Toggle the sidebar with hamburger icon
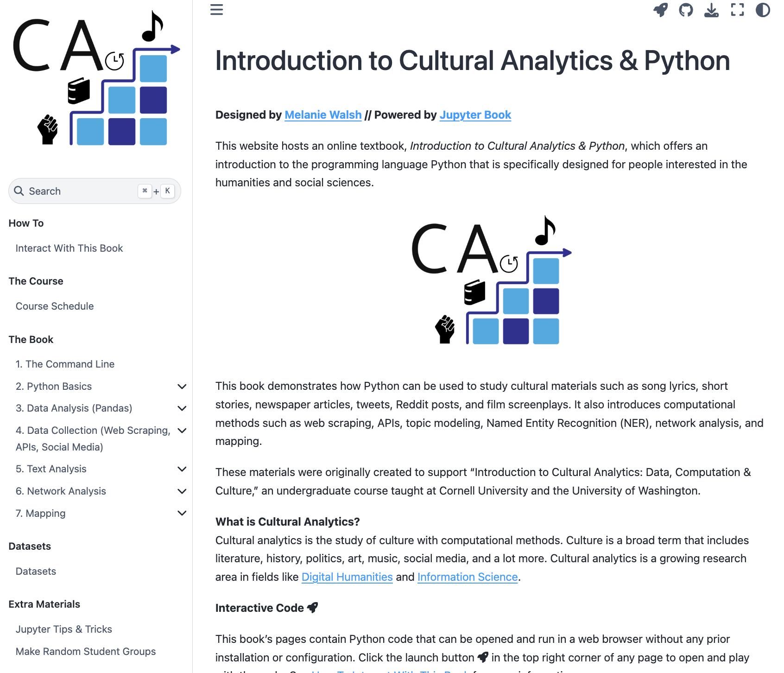784x673 pixels. click(x=216, y=10)
